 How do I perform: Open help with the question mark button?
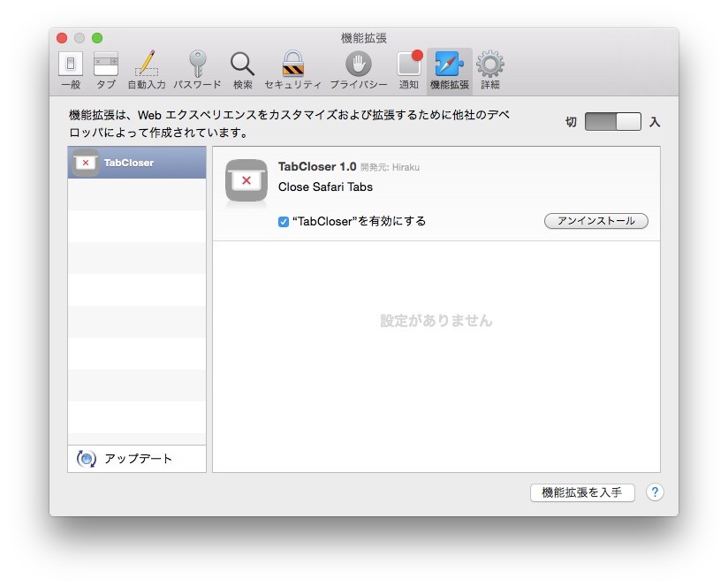(x=655, y=492)
